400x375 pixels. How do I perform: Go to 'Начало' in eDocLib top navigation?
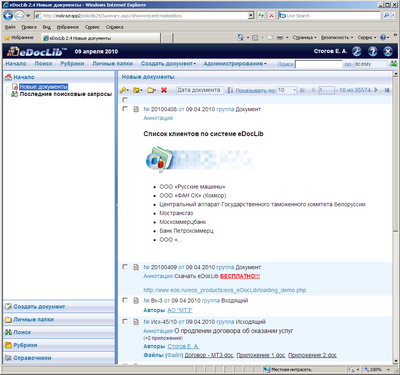click(x=16, y=63)
